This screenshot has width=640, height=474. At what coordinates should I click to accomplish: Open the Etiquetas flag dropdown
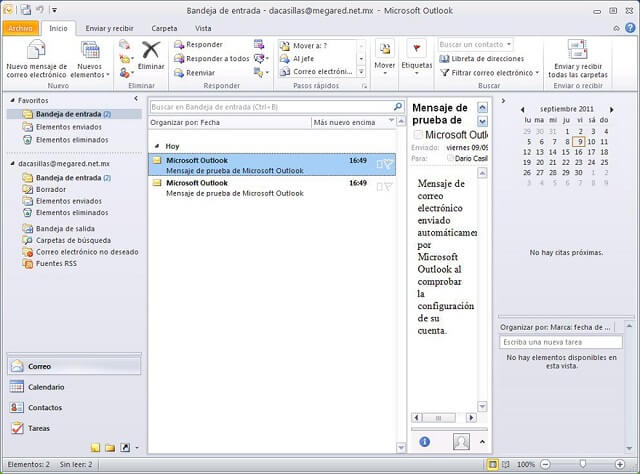[416, 58]
